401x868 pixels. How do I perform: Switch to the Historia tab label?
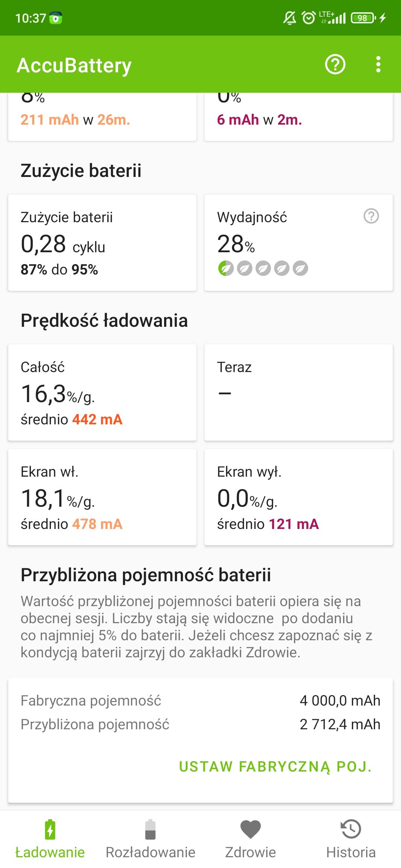click(x=351, y=852)
